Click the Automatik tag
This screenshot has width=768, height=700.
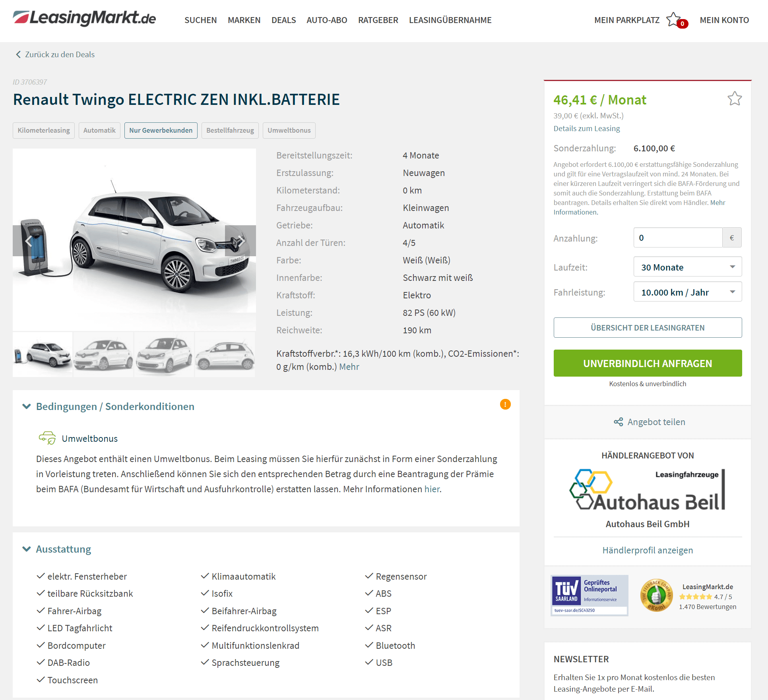pos(99,130)
